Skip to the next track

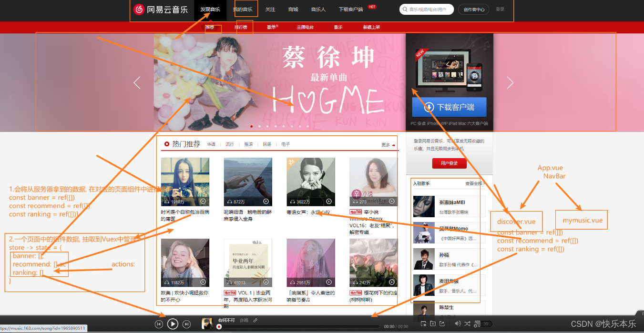pos(186,323)
